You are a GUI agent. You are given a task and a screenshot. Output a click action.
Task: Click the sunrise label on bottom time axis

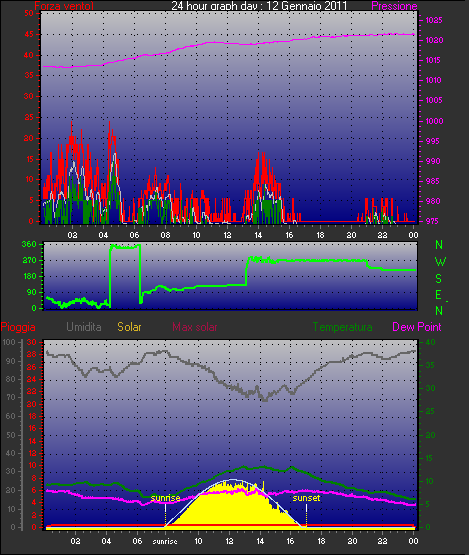[x=165, y=542]
